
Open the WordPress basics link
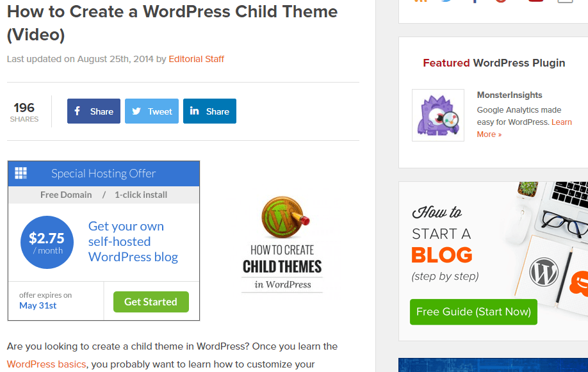[x=47, y=364]
